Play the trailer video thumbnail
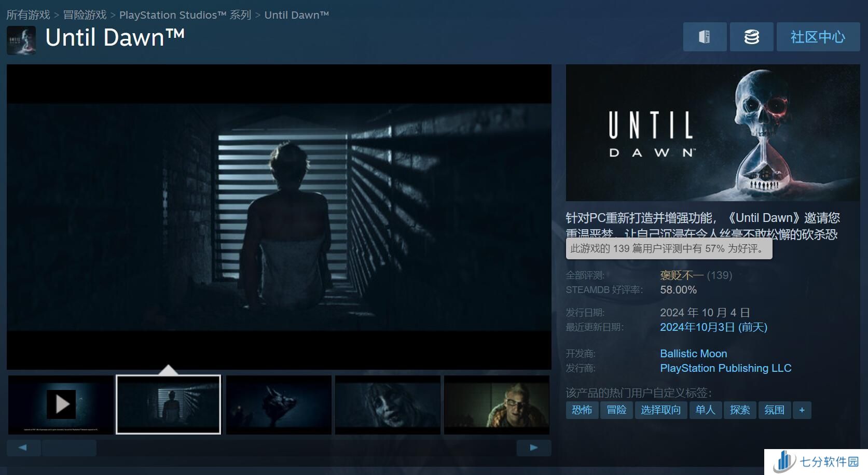 [61, 404]
